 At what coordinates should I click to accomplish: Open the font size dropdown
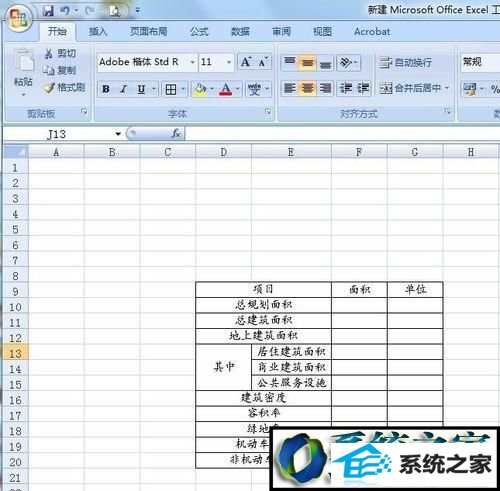coord(229,62)
